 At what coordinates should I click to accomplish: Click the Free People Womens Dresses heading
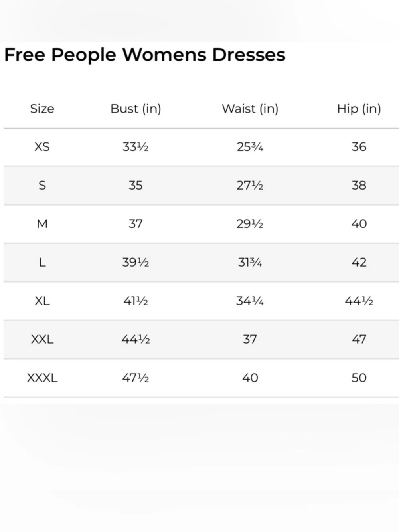(x=145, y=55)
